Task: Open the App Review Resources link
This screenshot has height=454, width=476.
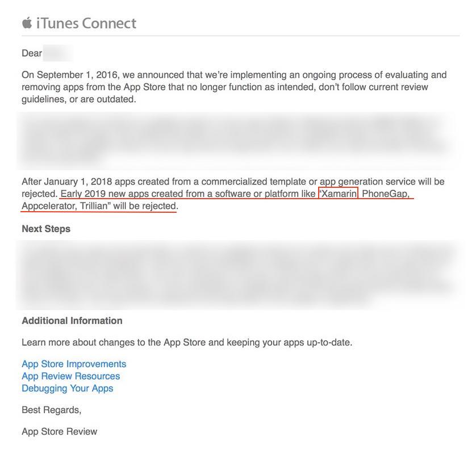Action: click(71, 376)
